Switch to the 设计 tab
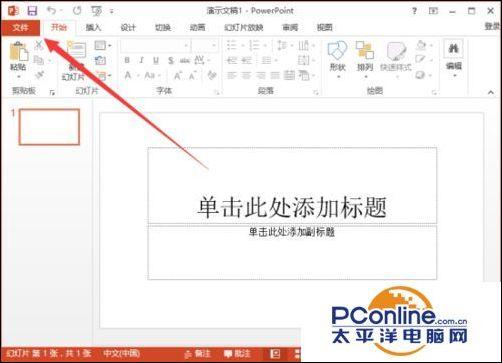 pyautogui.click(x=128, y=27)
